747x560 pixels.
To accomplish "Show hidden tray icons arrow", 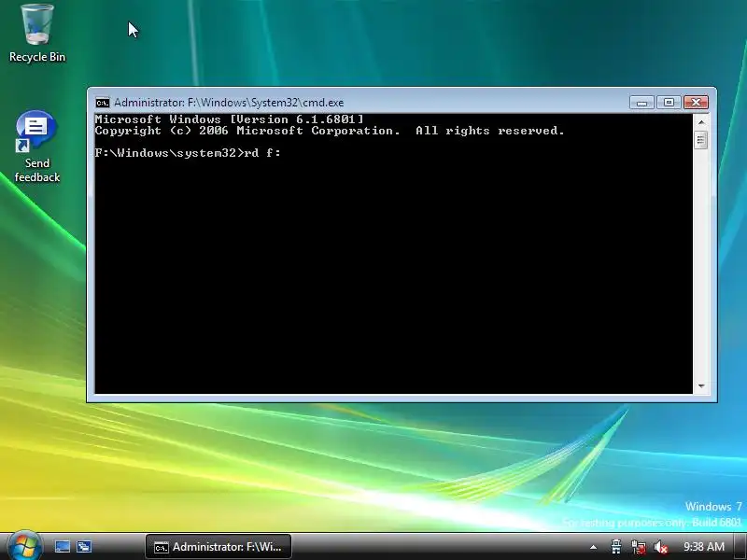I will pos(593,547).
